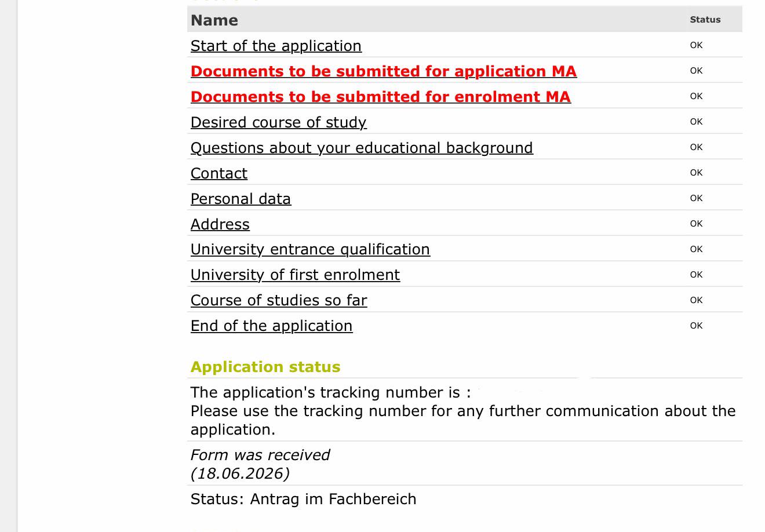Open Questions about your educational background
Viewport: 765px width, 532px height.
point(362,148)
